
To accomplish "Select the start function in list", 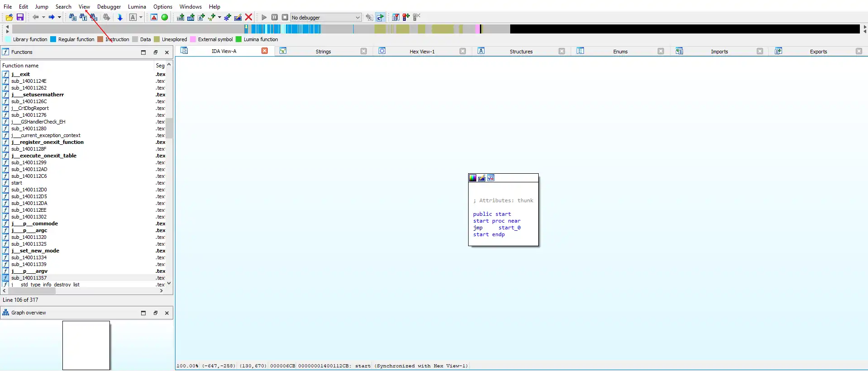I will (17, 183).
